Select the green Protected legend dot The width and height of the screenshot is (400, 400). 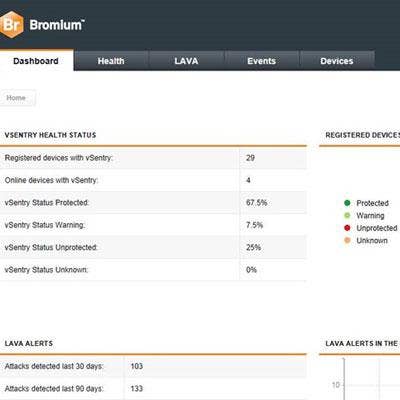pos(347,203)
